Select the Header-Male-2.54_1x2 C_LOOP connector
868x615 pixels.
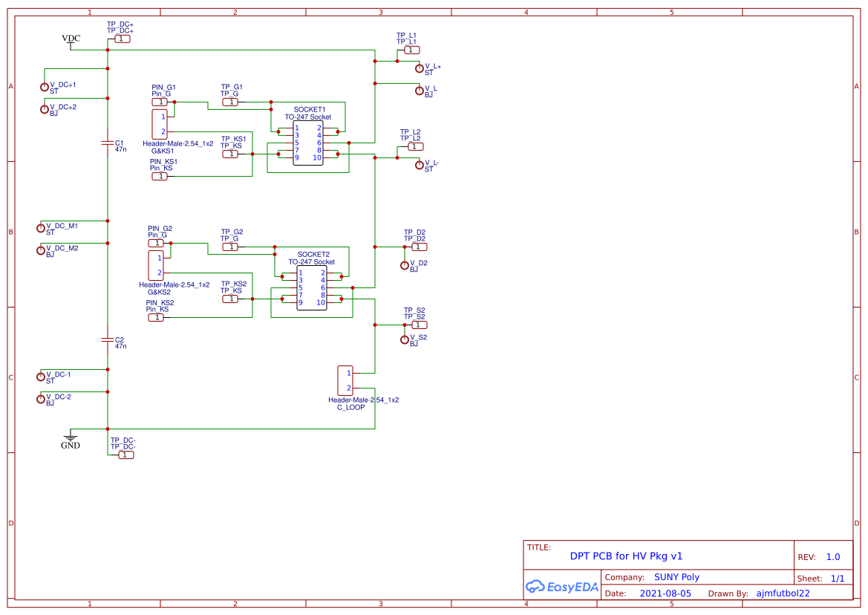(x=344, y=380)
